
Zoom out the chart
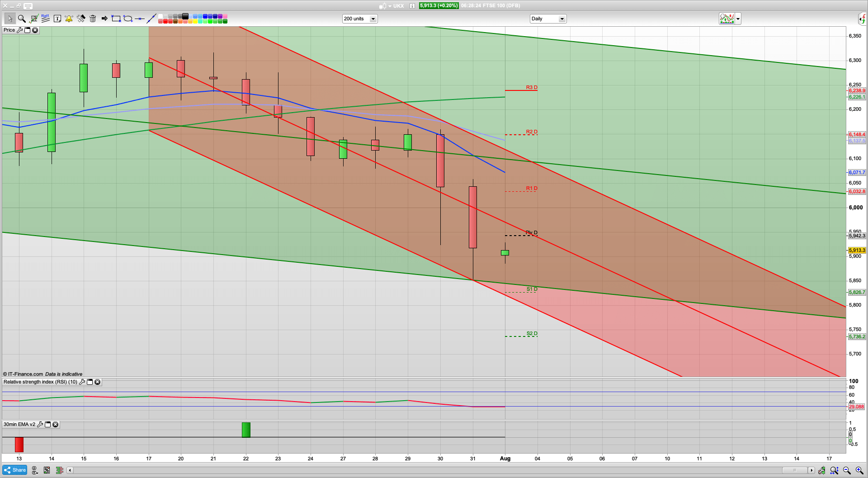847,470
